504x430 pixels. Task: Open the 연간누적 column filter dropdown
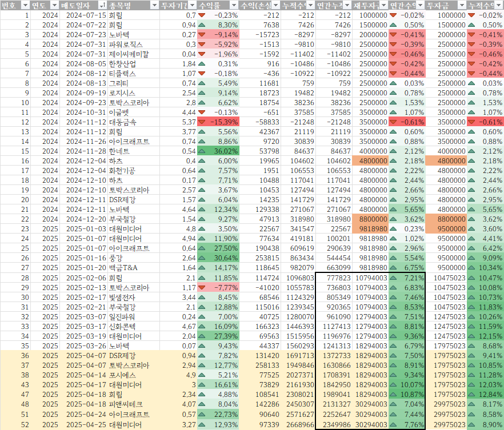347,5
